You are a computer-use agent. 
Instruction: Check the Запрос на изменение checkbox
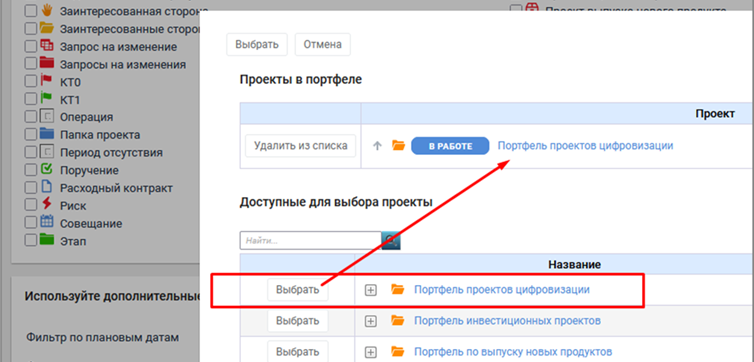coord(31,47)
